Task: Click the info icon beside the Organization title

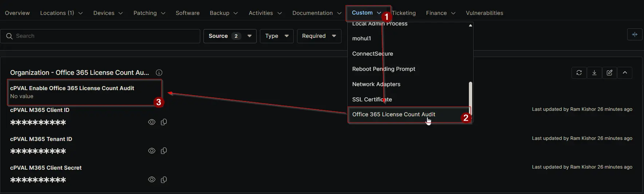Action: [x=159, y=73]
